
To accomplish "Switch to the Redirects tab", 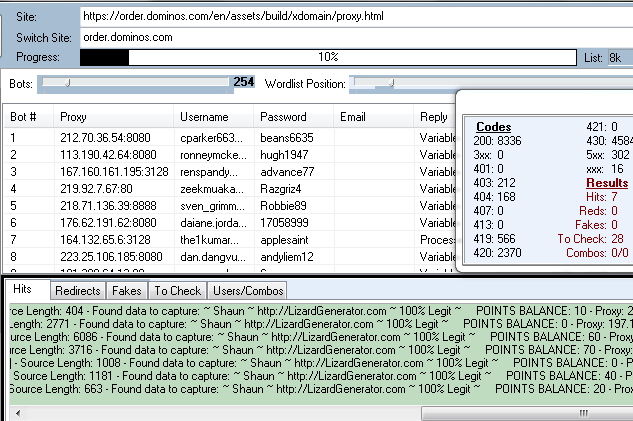I will pyautogui.click(x=78, y=291).
